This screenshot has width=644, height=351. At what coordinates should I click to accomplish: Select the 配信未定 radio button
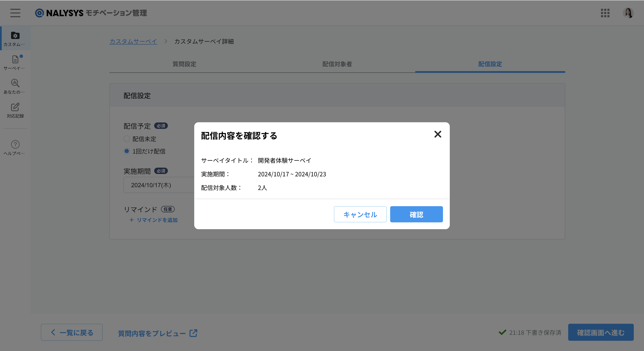tap(127, 139)
